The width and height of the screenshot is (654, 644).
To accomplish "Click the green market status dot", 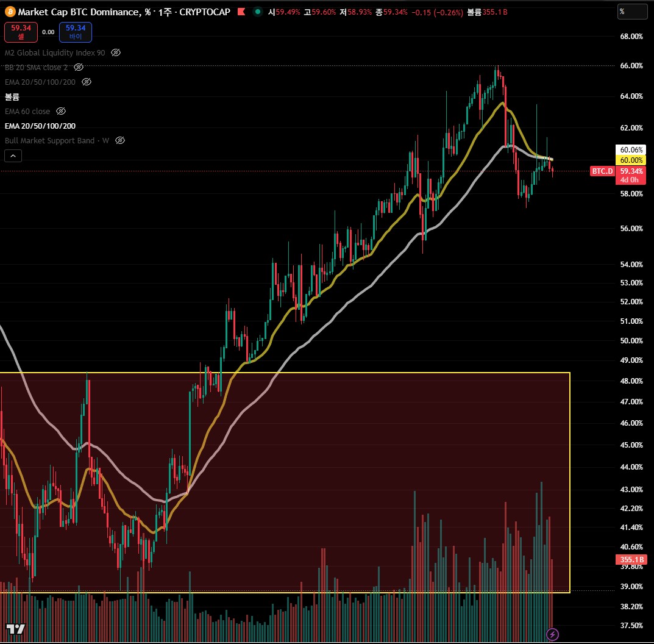I will (258, 12).
